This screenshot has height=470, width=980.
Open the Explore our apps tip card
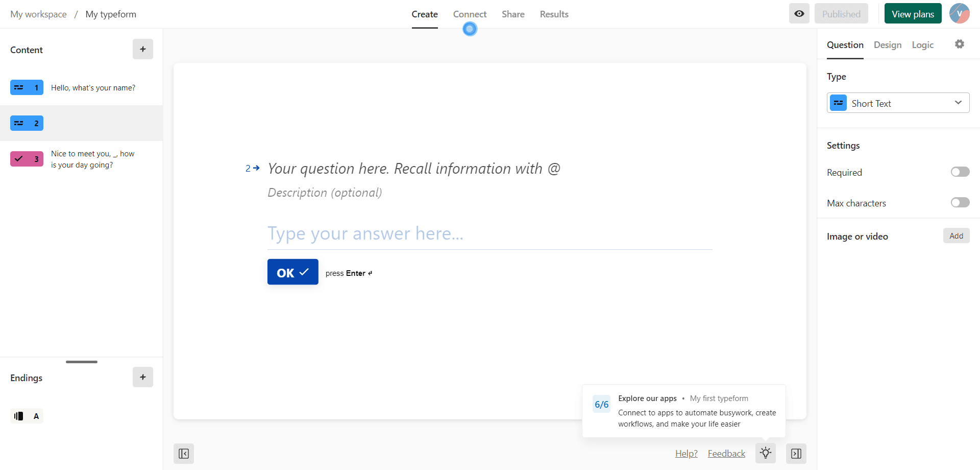[x=684, y=411]
